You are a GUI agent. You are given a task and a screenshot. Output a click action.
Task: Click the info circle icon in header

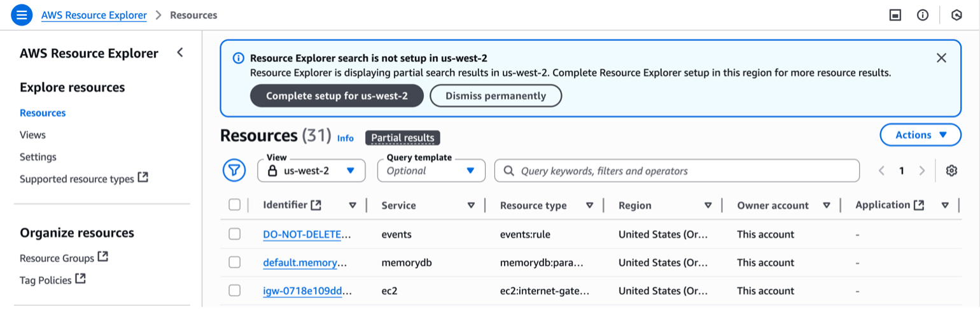click(923, 15)
